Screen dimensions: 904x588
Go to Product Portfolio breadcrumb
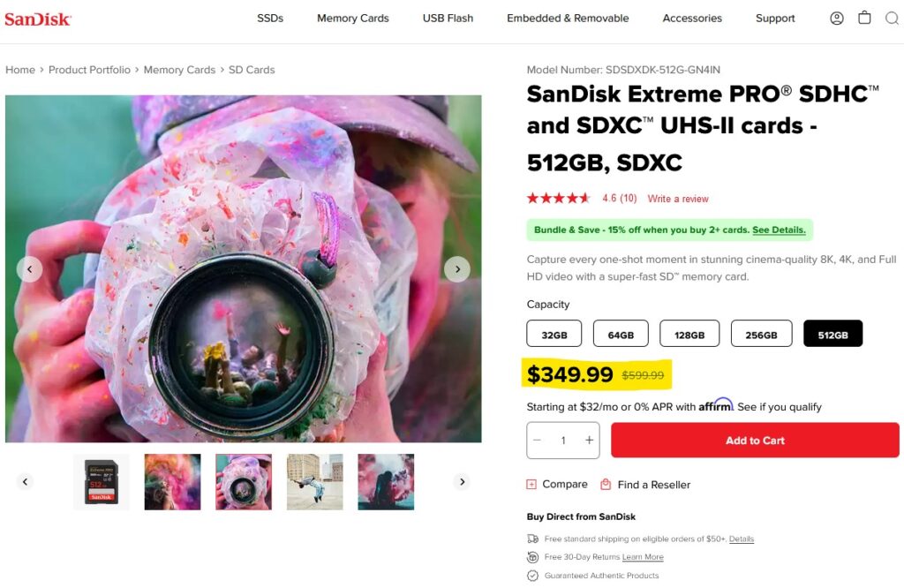click(89, 70)
